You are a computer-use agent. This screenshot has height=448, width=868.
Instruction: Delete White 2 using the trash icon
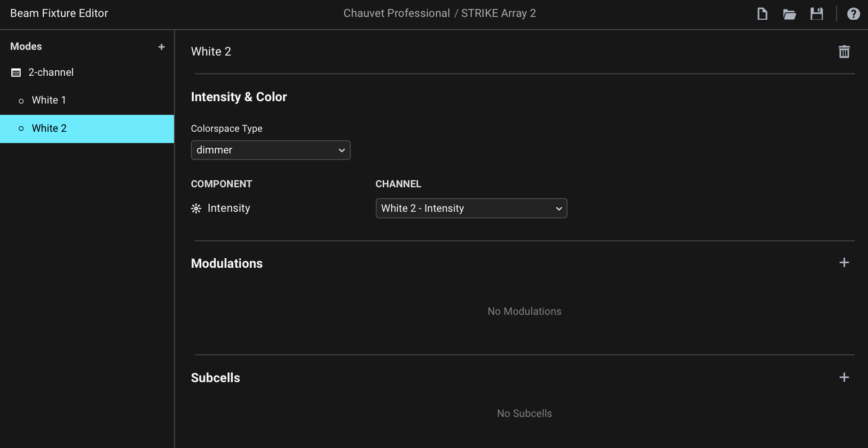pyautogui.click(x=844, y=52)
